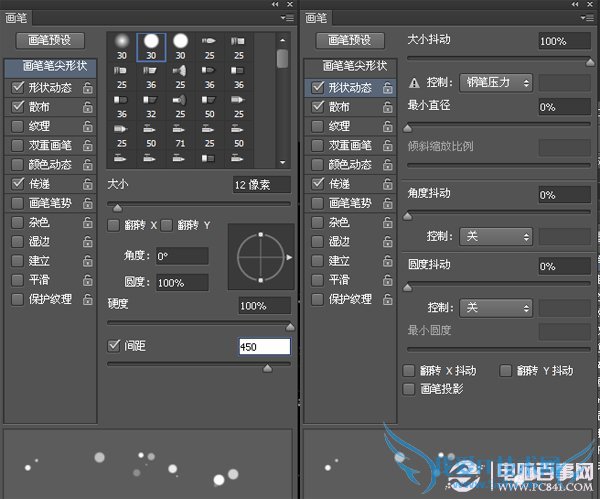The height and width of the screenshot is (499, 600).
Task: Open 角度抖动 control dropdown set to 关
Action: (496, 236)
